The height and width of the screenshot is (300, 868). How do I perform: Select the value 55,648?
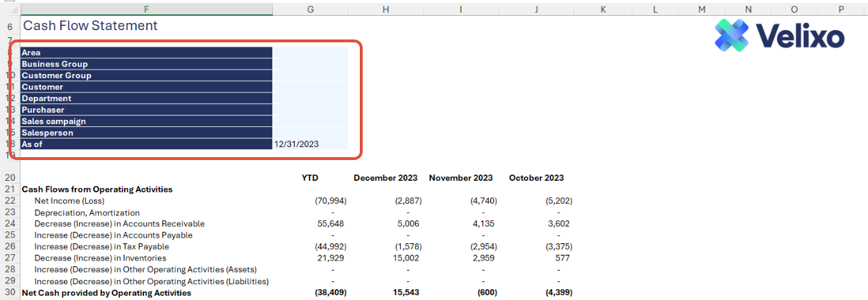point(330,224)
